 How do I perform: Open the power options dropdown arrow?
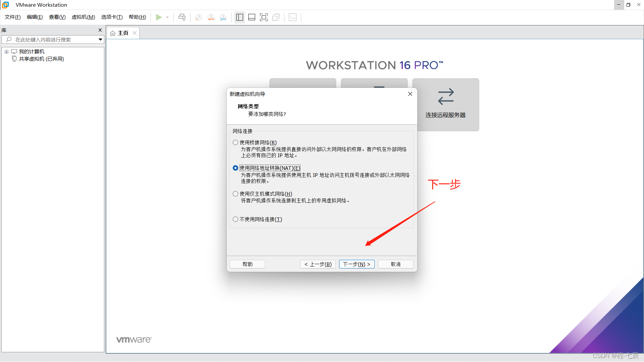coord(167,17)
